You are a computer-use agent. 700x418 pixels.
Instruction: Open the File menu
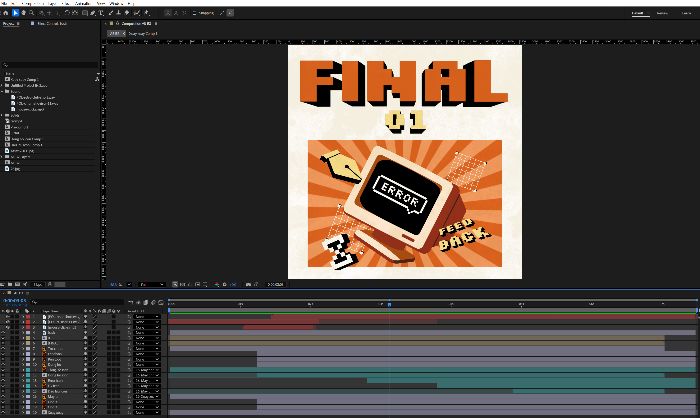tap(4, 3)
